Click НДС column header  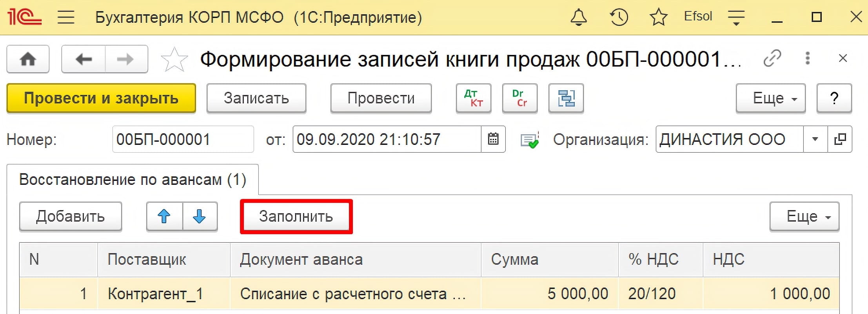[x=771, y=260]
